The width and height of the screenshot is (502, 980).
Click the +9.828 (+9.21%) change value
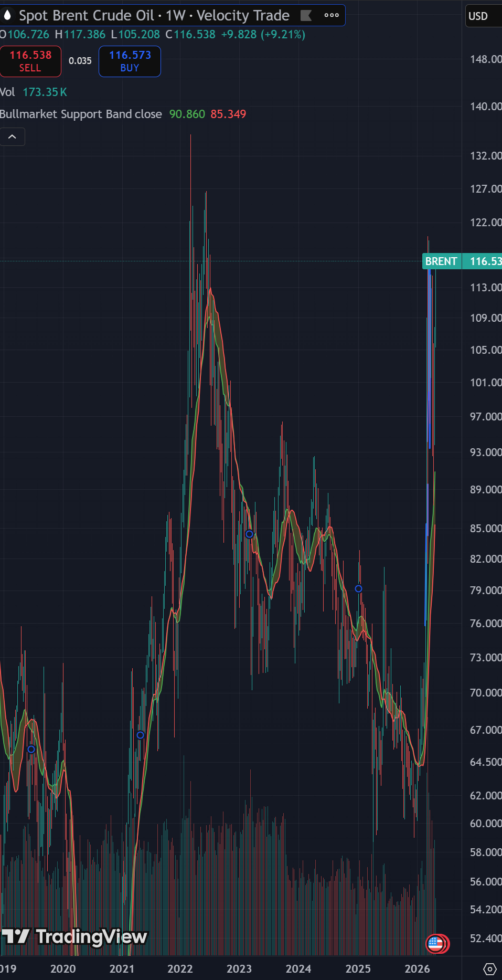263,35
